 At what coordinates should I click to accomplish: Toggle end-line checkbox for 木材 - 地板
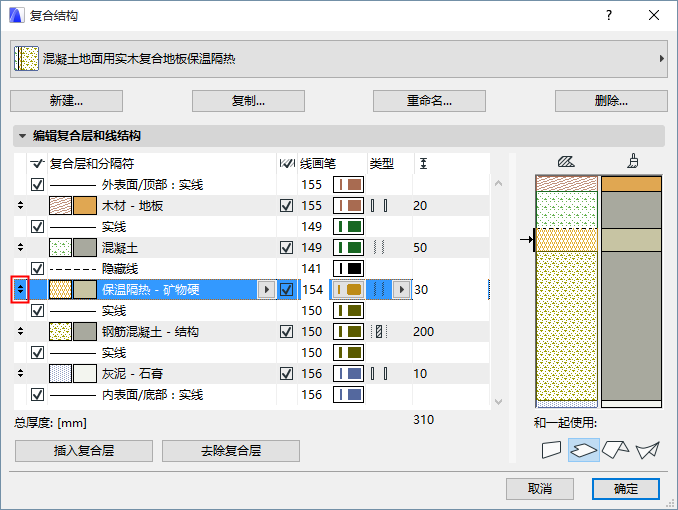pyautogui.click(x=287, y=205)
